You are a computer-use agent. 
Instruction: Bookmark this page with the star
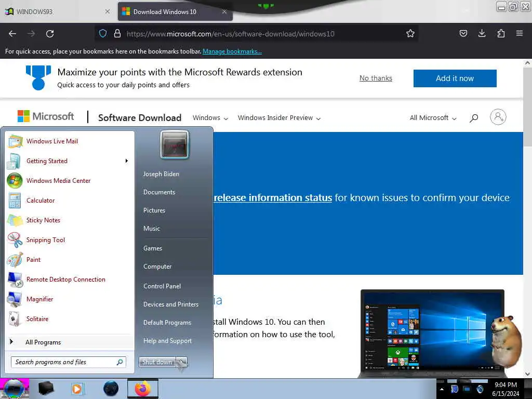410,34
